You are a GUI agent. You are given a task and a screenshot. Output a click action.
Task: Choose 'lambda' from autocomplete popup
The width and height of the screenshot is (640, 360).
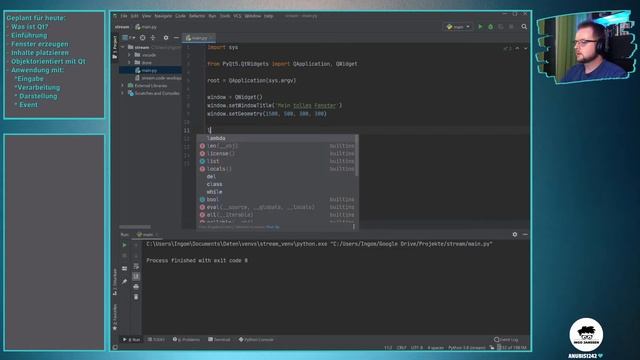tap(276, 138)
